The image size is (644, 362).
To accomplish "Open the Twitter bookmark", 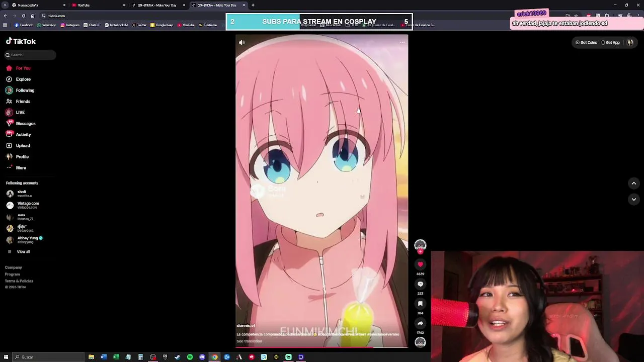I will 139,25.
